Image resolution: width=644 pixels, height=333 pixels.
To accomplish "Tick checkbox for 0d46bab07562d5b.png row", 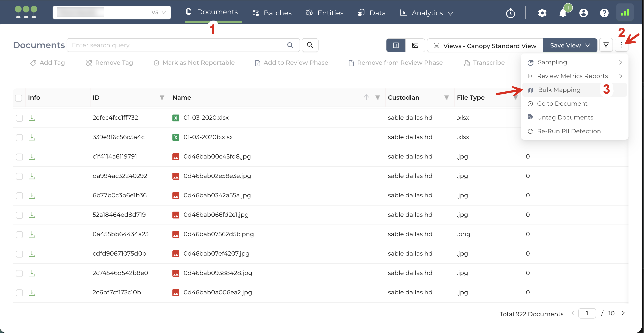I will (x=19, y=234).
